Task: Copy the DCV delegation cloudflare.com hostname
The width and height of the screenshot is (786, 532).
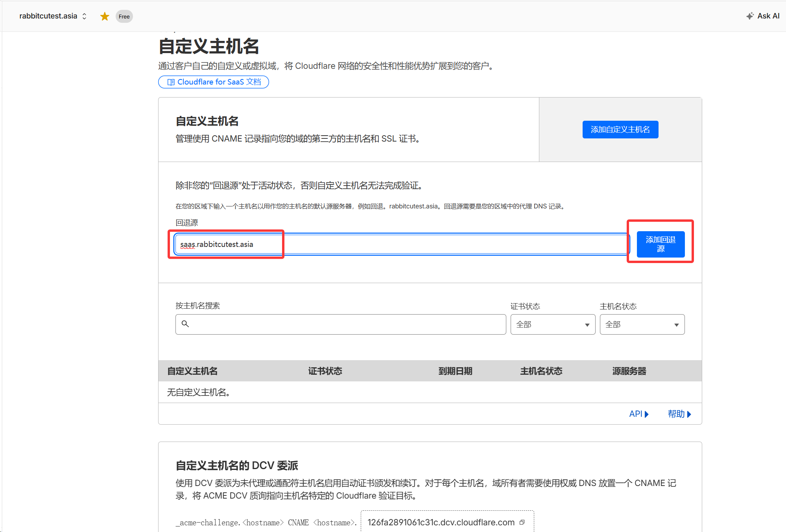Action: [522, 522]
